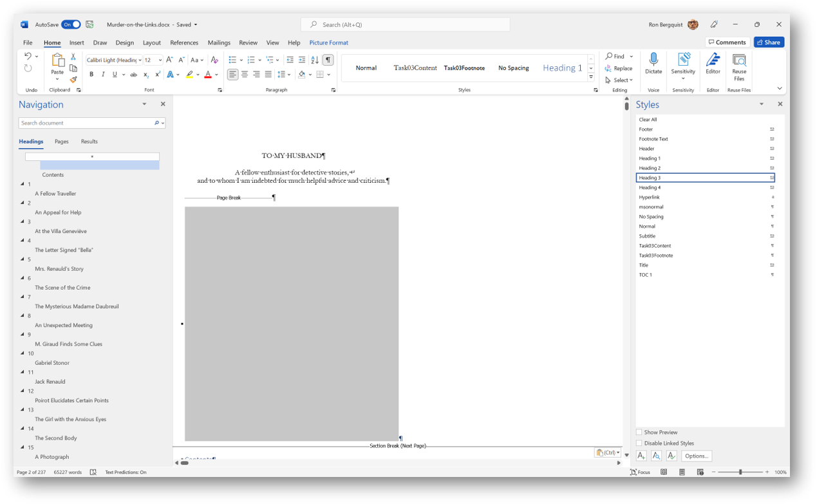Viewport: 817px width, 504px height.
Task: Click the Share button
Action: 769,42
